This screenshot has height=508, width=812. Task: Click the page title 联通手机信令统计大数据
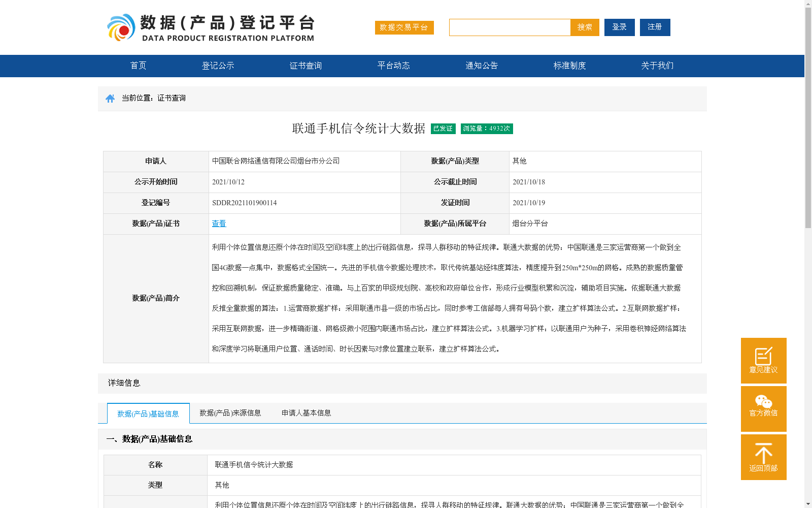click(x=359, y=129)
